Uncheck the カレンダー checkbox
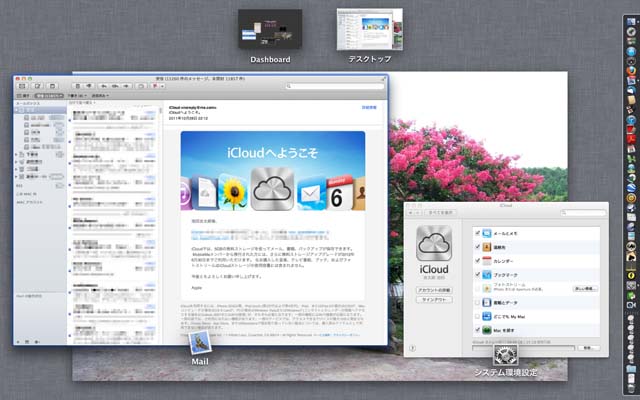Viewport: 640px width, 400px height. (477, 261)
